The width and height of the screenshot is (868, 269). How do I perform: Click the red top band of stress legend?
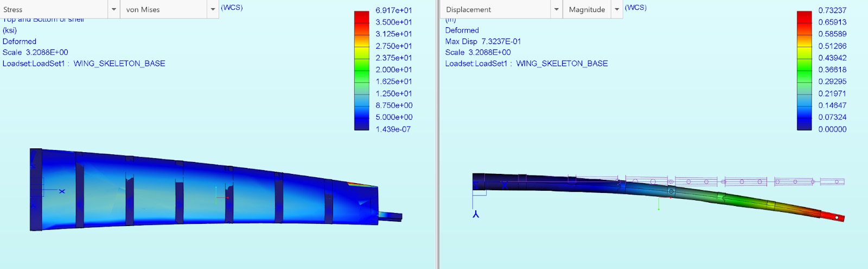(361, 17)
